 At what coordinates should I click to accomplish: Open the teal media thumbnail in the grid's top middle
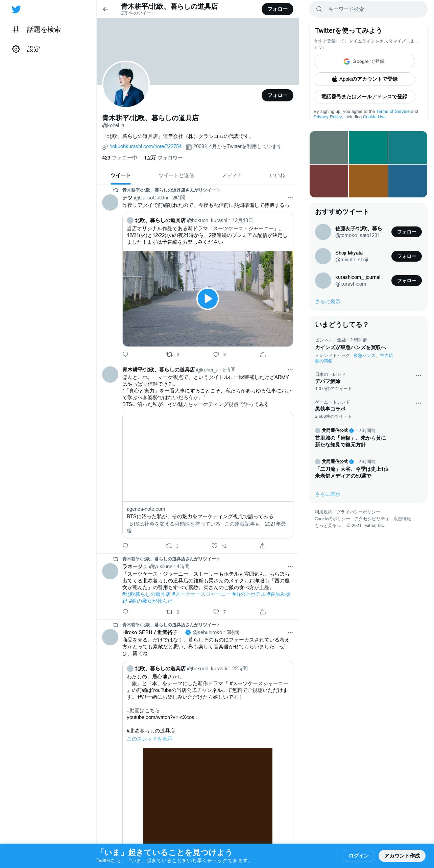point(368,147)
